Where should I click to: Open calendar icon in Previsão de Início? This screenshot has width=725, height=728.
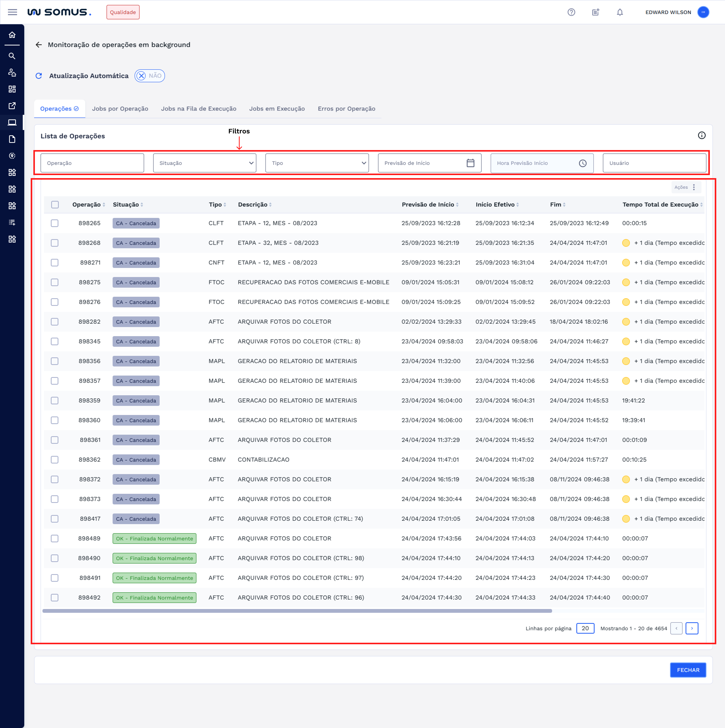(x=470, y=163)
